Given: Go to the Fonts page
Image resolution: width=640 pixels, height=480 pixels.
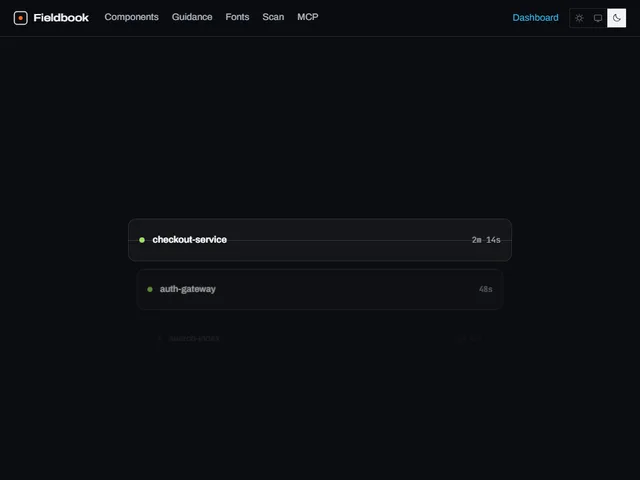Looking at the screenshot, I should (237, 17).
